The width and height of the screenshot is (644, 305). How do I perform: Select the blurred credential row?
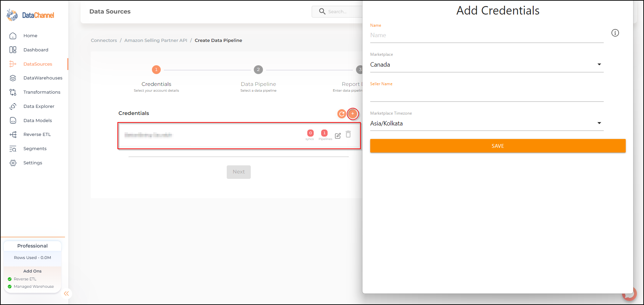pos(239,136)
